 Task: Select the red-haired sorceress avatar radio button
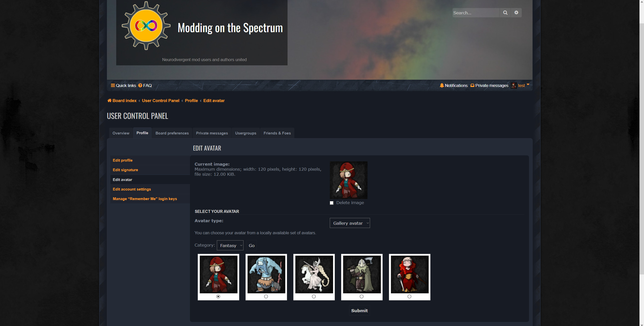tap(409, 297)
